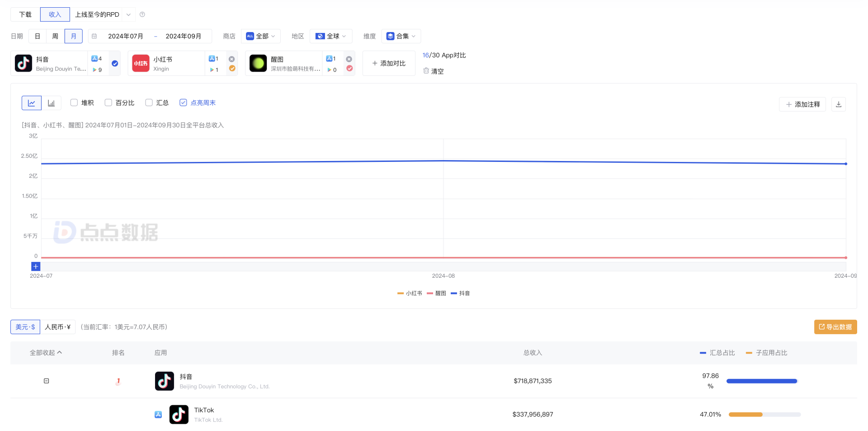This screenshot has height=431, width=868.
Task: Select 日 daily granularity
Action: click(x=38, y=36)
